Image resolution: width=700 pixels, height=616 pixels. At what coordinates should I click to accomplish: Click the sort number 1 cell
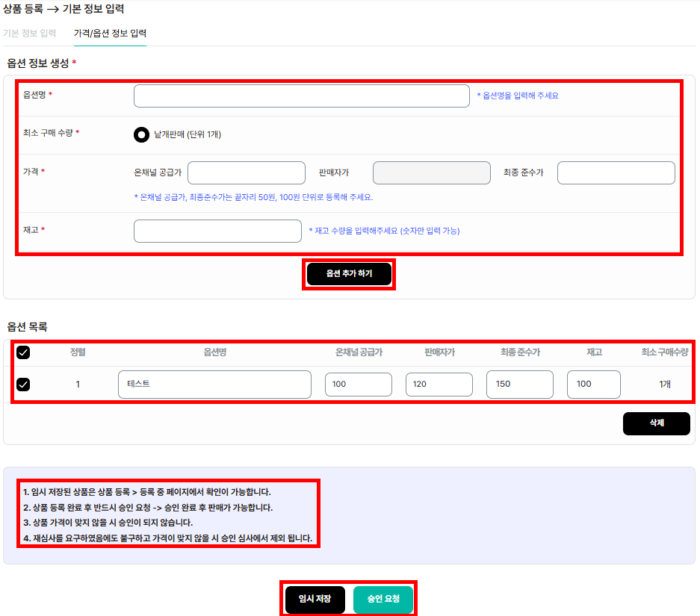pos(78,384)
